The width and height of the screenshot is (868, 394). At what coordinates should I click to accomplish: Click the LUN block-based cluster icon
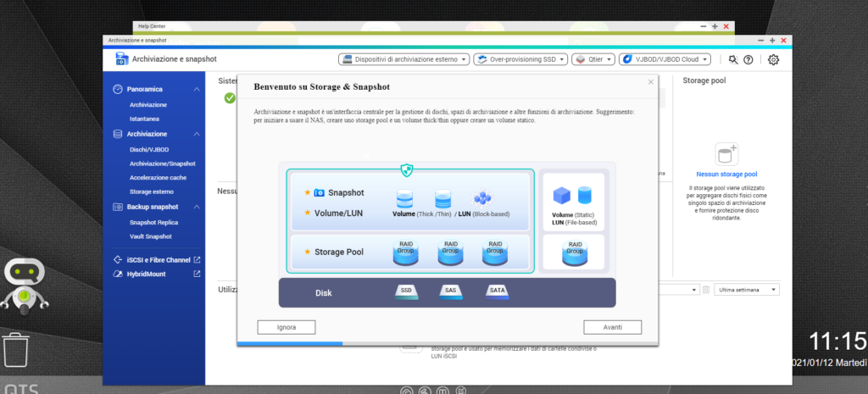coord(482,198)
